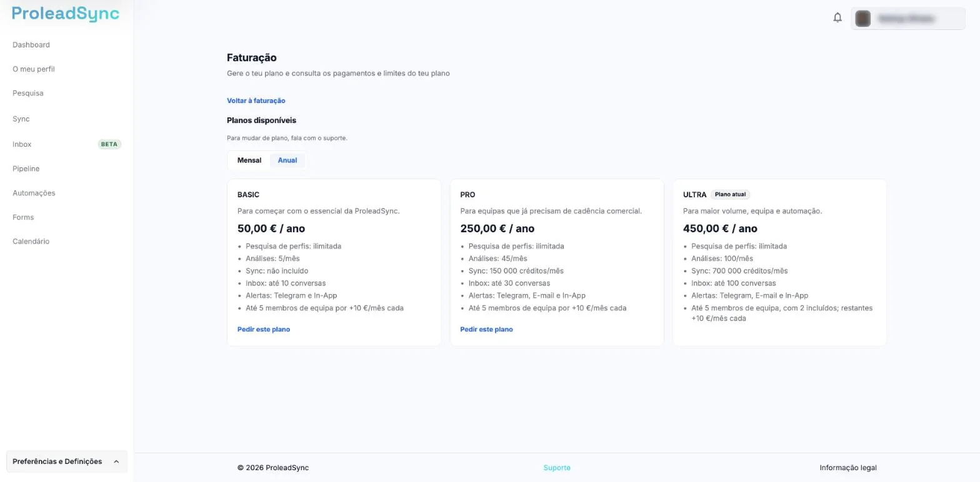Open the Sync section

(21, 119)
